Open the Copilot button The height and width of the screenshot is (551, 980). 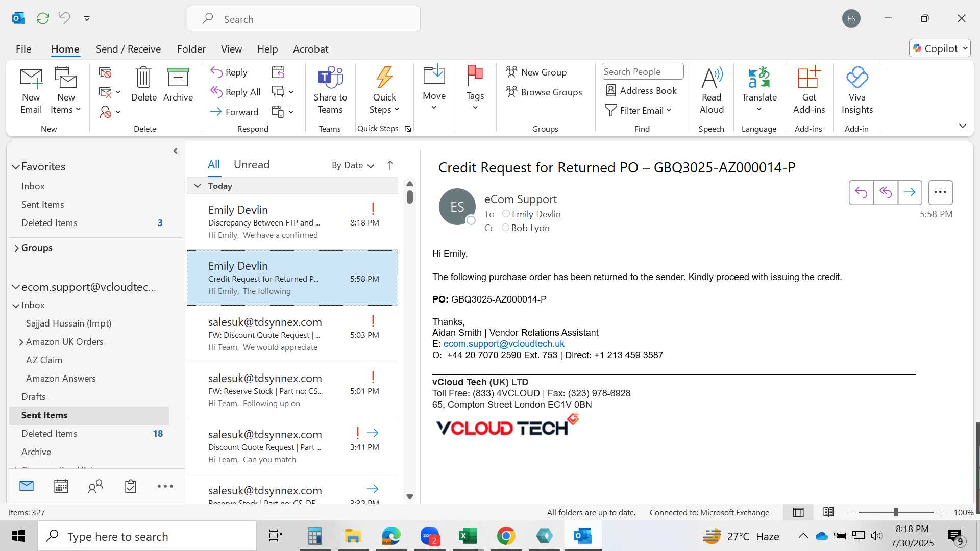pos(940,48)
